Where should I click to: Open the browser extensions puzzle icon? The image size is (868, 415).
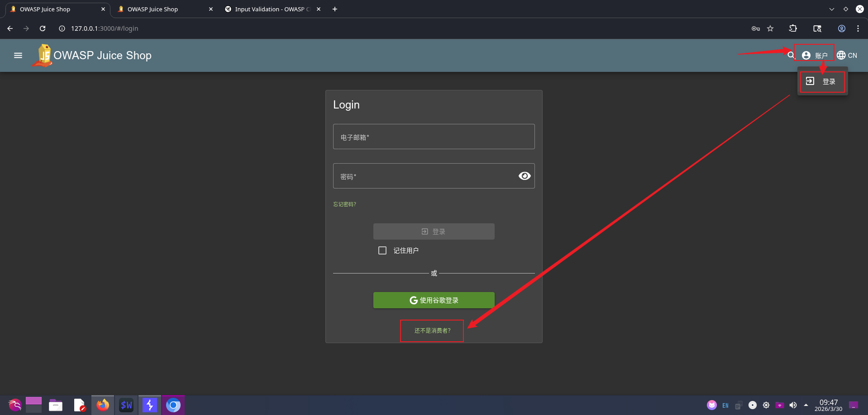tap(793, 28)
